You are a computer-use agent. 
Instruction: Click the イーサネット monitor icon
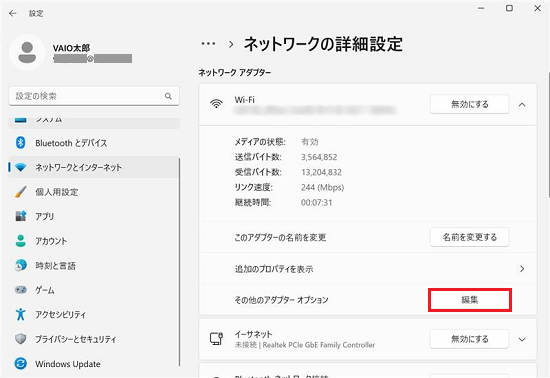pos(216,339)
